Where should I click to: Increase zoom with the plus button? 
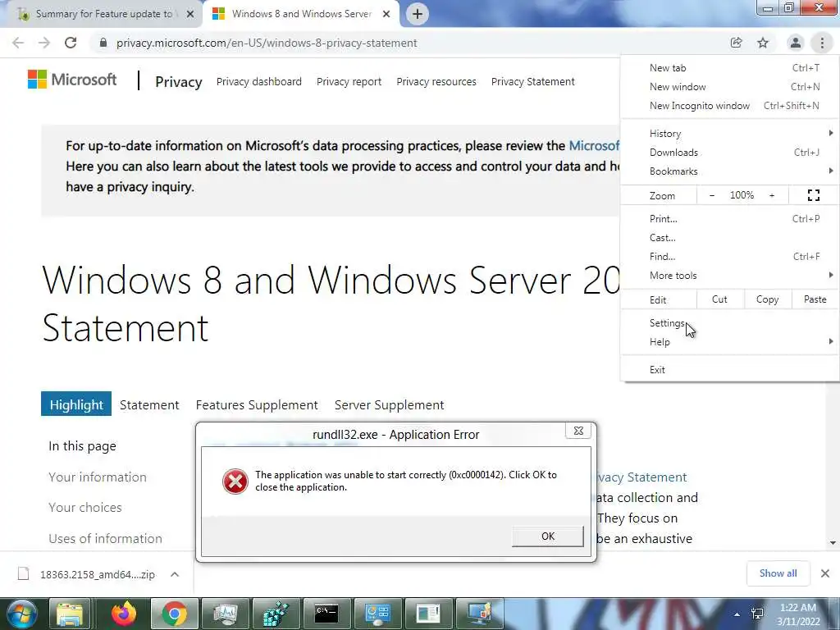point(772,195)
